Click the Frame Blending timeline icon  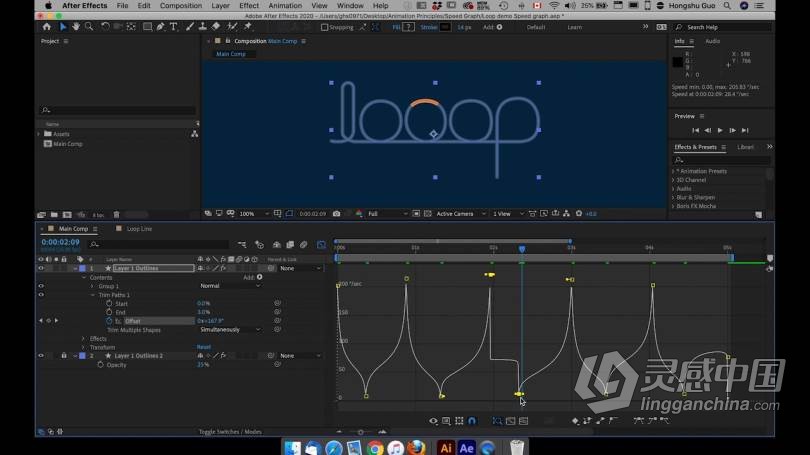click(290, 245)
